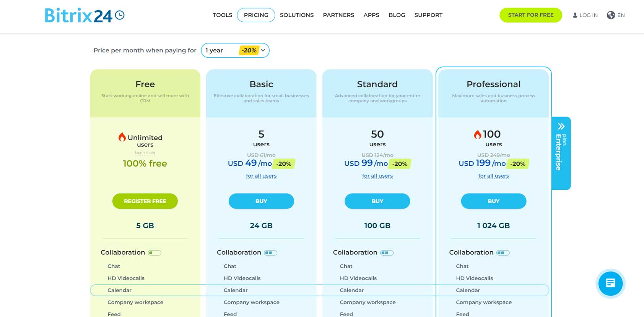
Task: Open the SOLUTIONS menu
Action: point(297,15)
